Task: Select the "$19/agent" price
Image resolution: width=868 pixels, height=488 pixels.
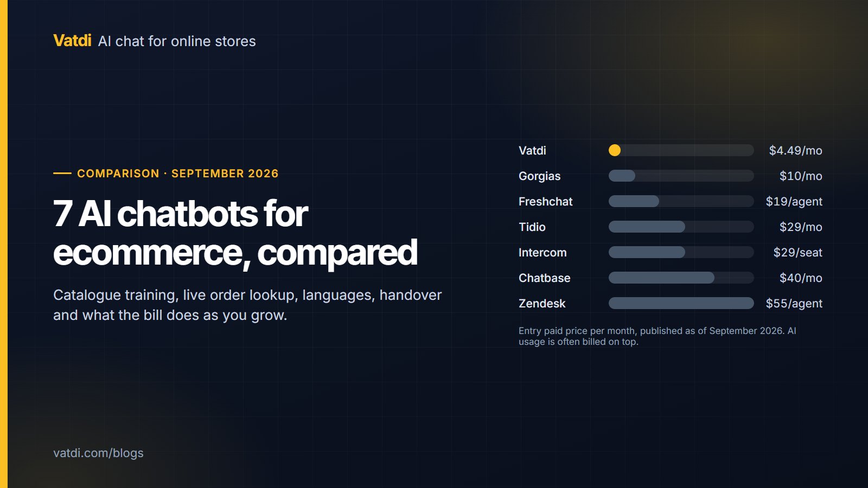Action: (794, 202)
